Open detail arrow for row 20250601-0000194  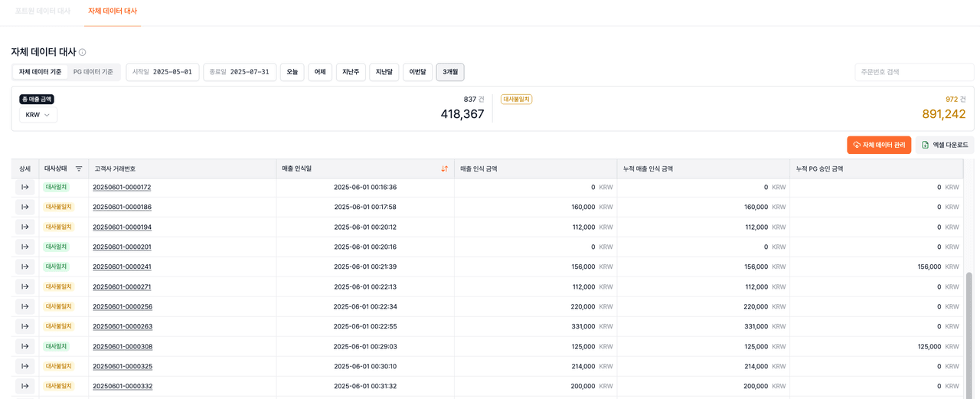coord(24,227)
